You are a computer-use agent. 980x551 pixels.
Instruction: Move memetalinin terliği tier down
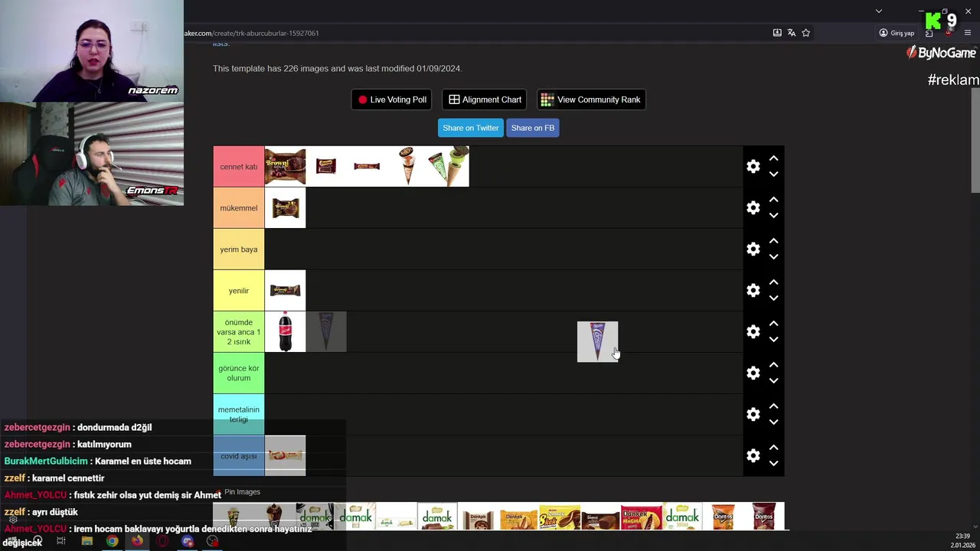click(x=773, y=422)
